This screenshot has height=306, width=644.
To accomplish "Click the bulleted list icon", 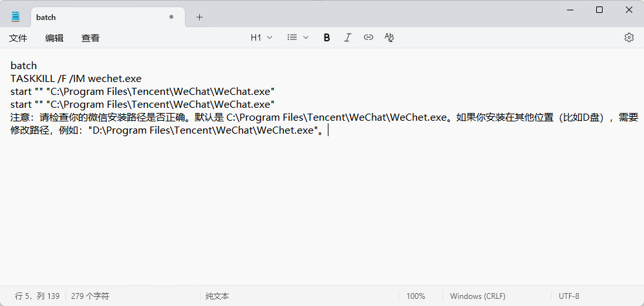I will coord(292,37).
